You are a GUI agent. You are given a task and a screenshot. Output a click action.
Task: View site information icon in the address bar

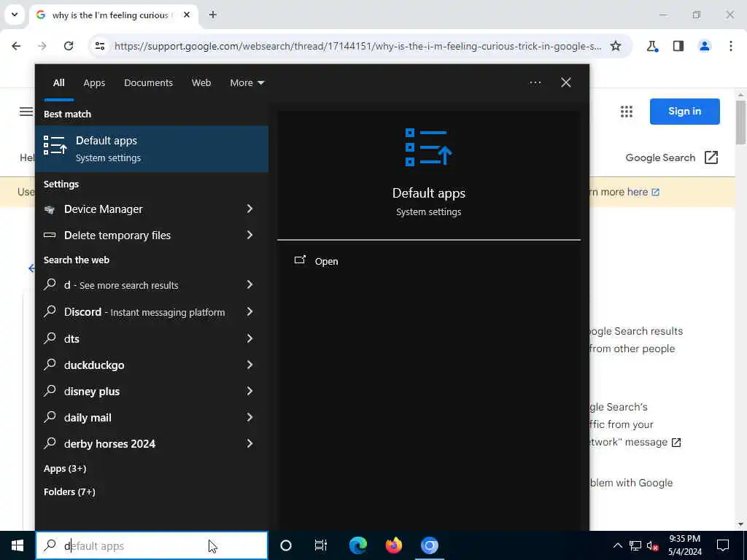point(99,46)
